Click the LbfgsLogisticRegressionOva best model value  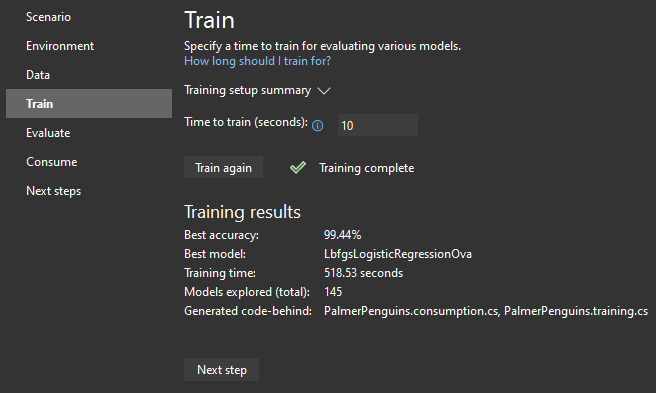coord(398,254)
